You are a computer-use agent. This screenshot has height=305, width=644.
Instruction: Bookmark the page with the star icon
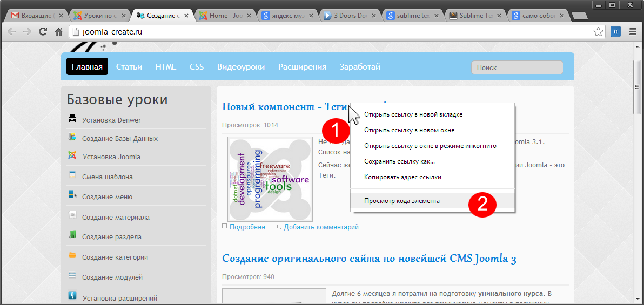(x=598, y=32)
